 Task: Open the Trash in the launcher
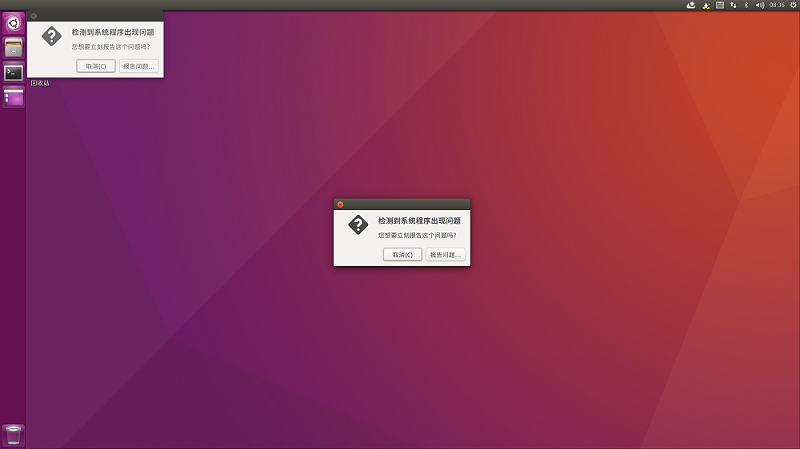point(13,434)
